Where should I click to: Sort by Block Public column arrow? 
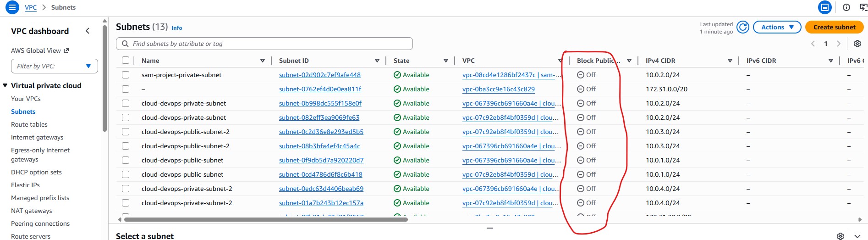click(629, 61)
